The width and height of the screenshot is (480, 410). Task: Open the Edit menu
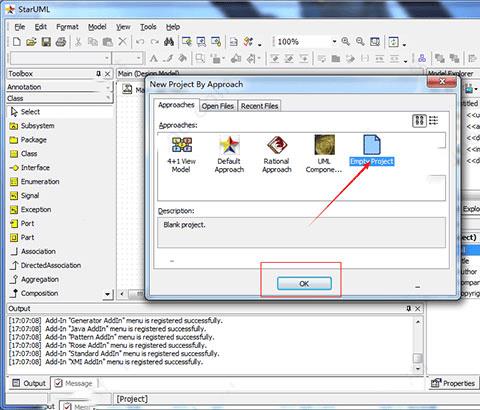click(41, 27)
